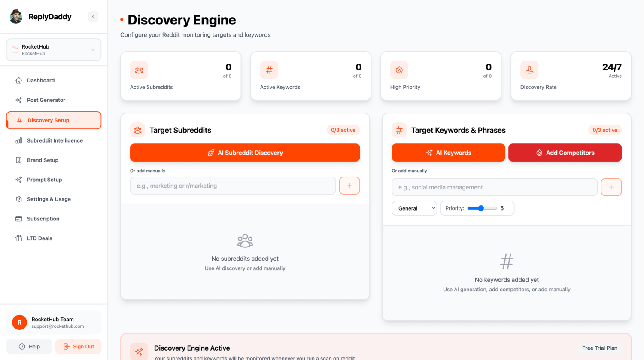Open Subreddit Intelligence page
644x360 pixels.
54,140
